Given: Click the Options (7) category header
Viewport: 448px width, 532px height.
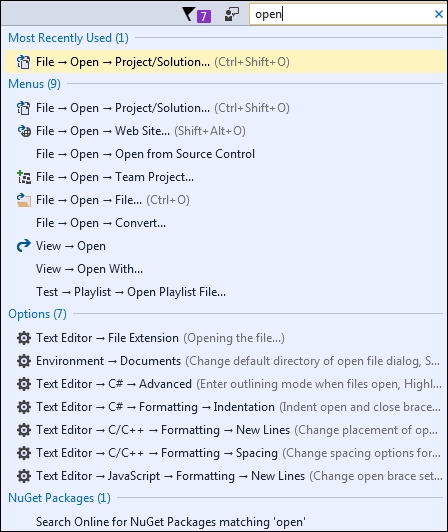Looking at the screenshot, I should click(x=37, y=314).
